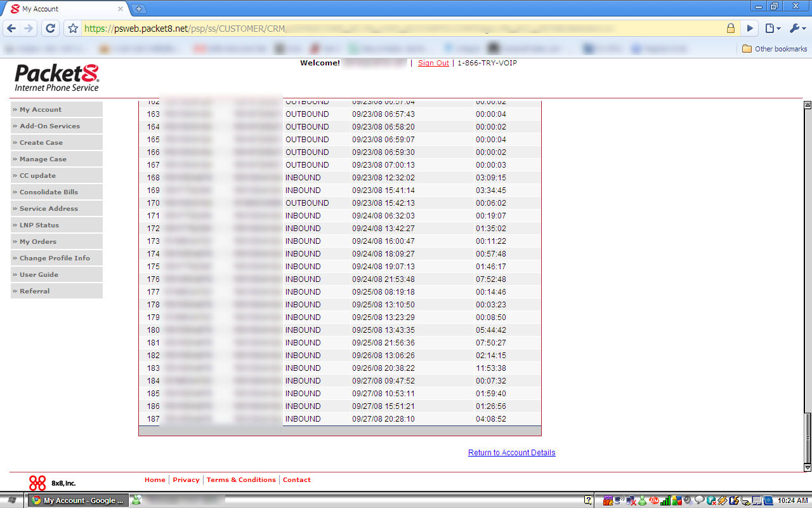Viewport: 812px width, 508px height.
Task: Open the wrench settings menu dropdown
Action: pyautogui.click(x=797, y=29)
